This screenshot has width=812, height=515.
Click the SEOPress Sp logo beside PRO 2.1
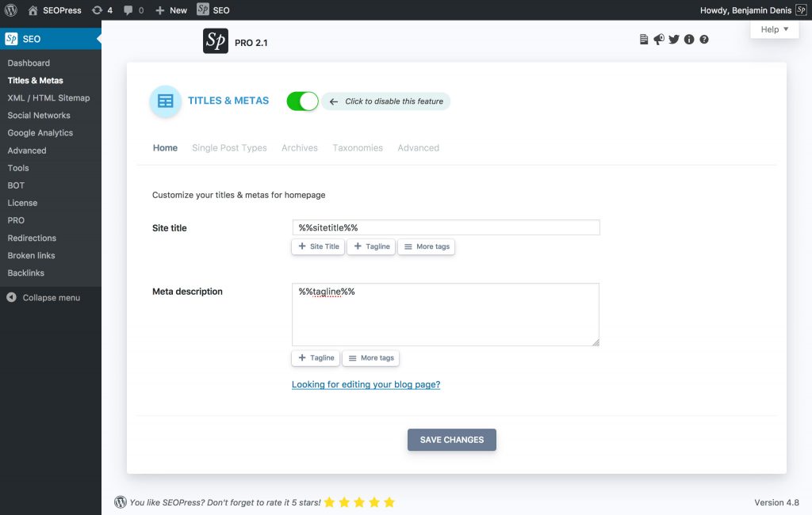216,41
